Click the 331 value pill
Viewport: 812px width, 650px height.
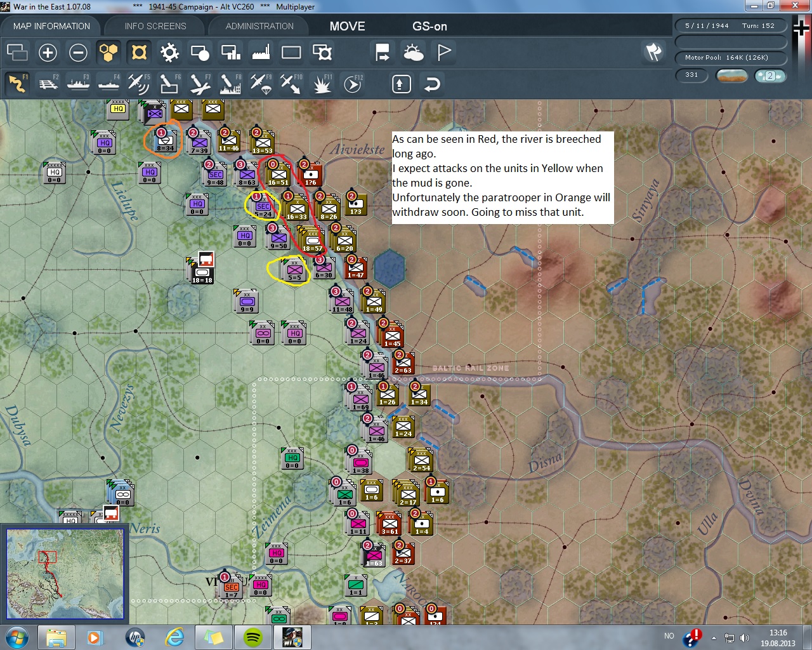point(691,75)
